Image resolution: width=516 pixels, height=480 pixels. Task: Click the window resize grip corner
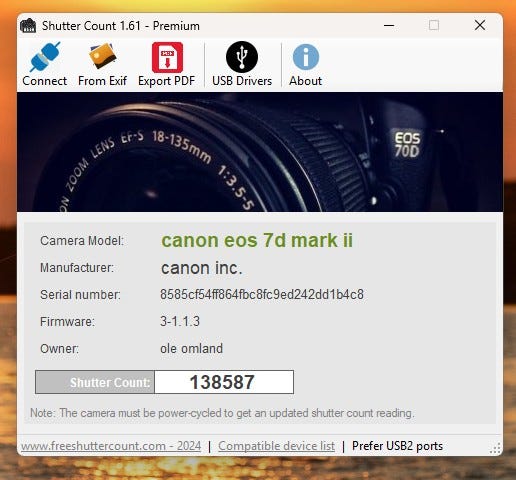coord(496,448)
